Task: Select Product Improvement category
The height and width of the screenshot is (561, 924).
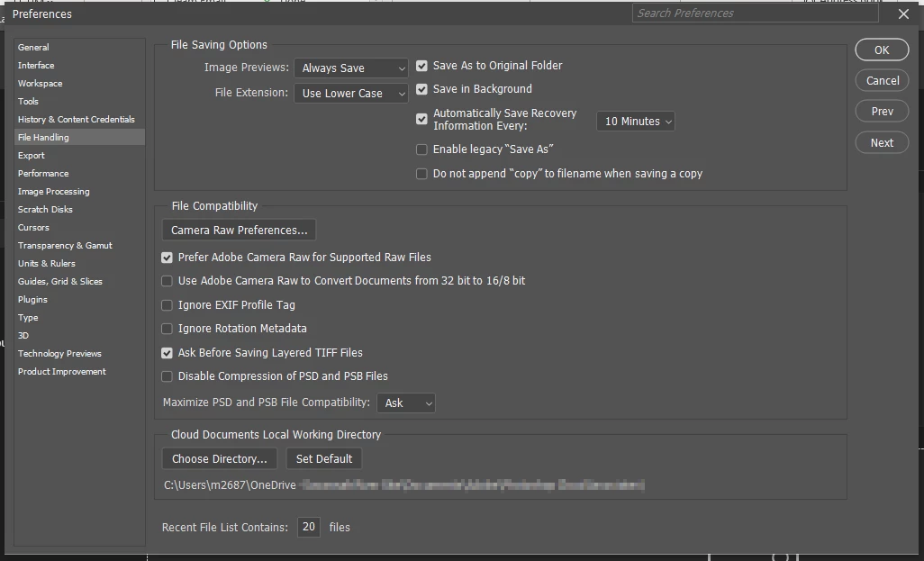Action: click(x=79, y=372)
